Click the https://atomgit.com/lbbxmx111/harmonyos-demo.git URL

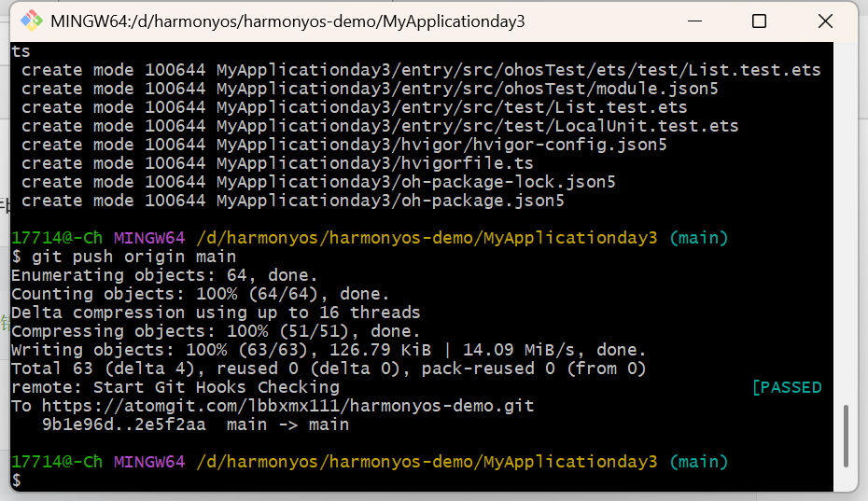287,407
